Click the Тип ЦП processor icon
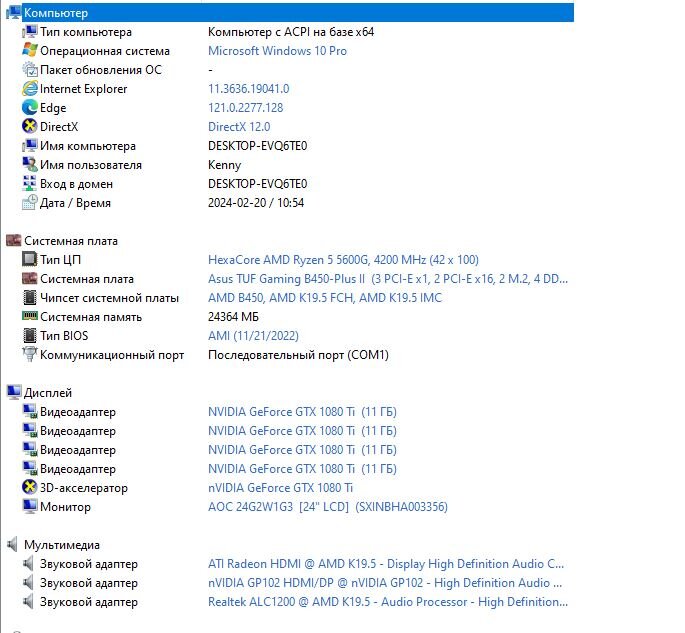Image resolution: width=685 pixels, height=633 pixels. click(30, 259)
